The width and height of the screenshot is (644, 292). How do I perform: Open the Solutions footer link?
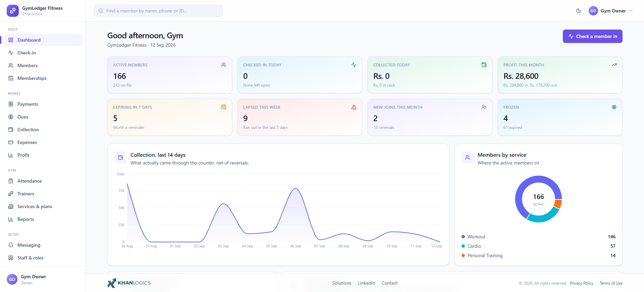pos(341,283)
